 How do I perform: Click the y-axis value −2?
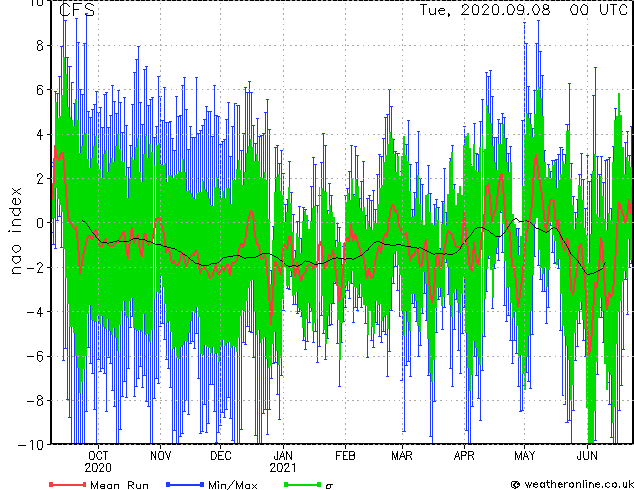pos(35,267)
